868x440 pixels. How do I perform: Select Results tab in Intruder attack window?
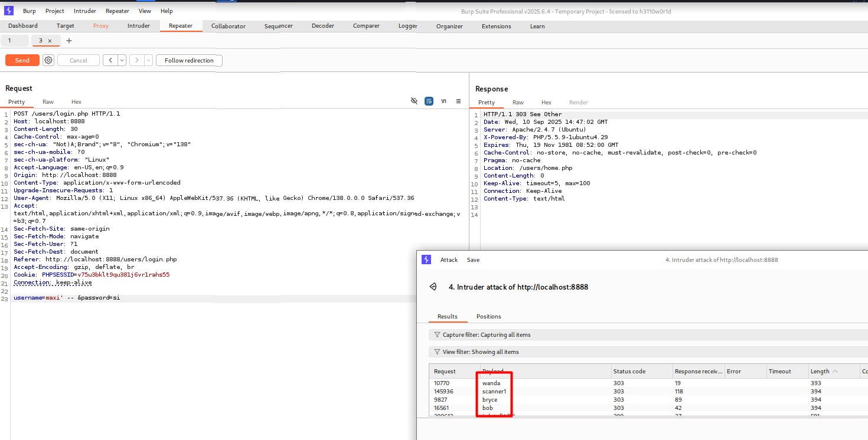[x=448, y=316]
